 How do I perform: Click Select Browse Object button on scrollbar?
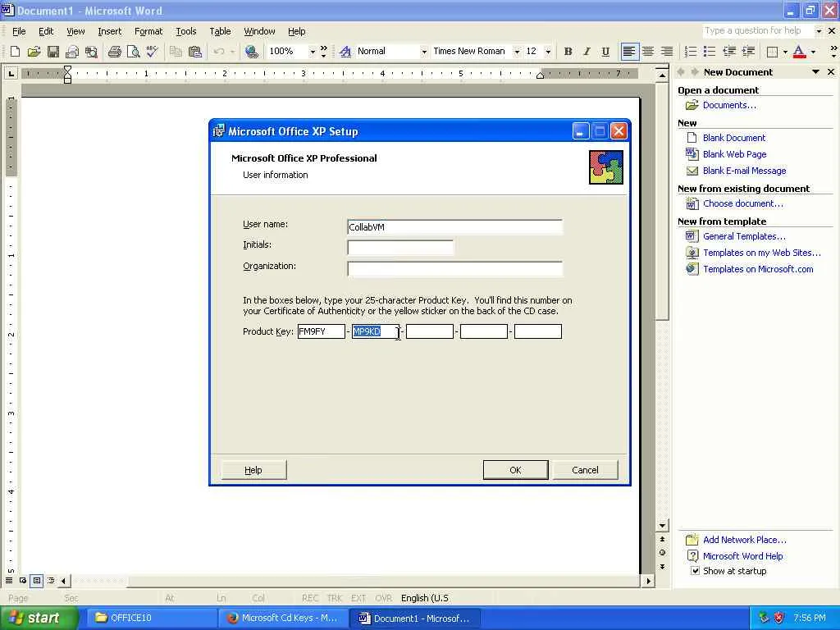coord(662,553)
